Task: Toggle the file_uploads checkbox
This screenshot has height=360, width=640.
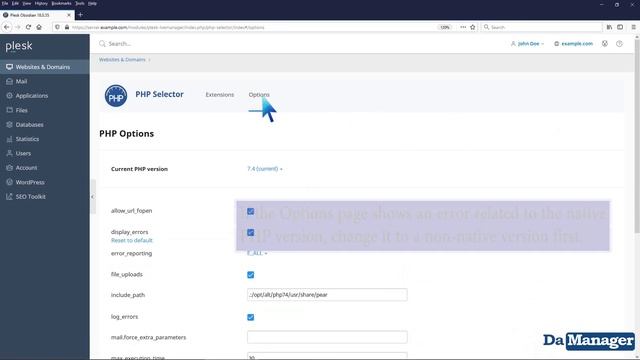Action: [251, 275]
